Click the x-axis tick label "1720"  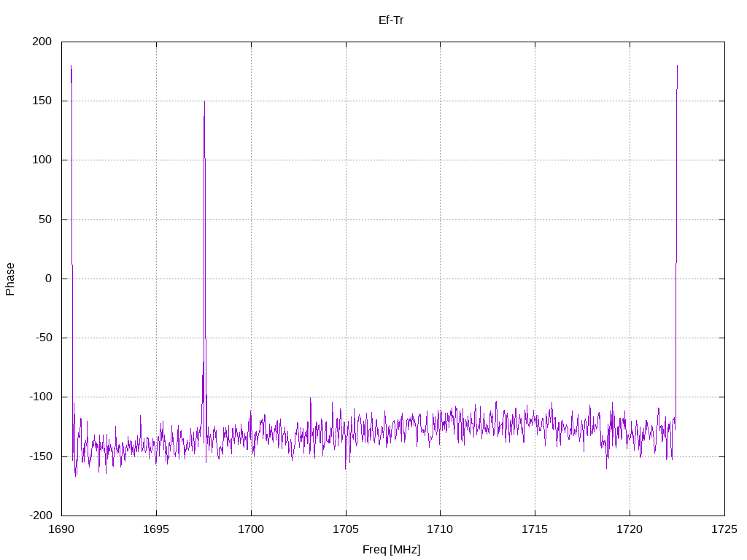click(630, 529)
